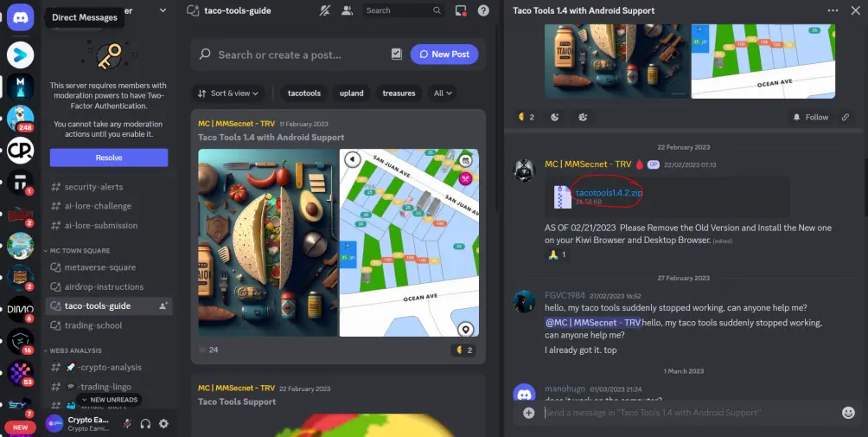Filter posts by tacotools tag
868x437 pixels.
pyautogui.click(x=304, y=93)
